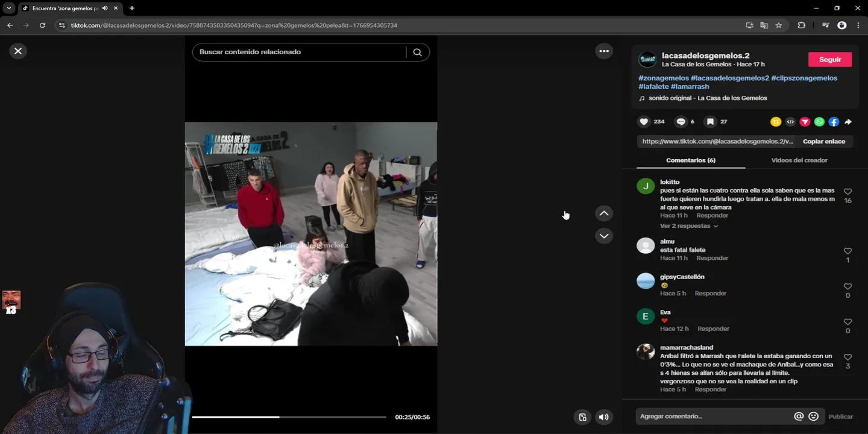Open Chrome tab search dropdown
868x434 pixels.
tap(8, 8)
